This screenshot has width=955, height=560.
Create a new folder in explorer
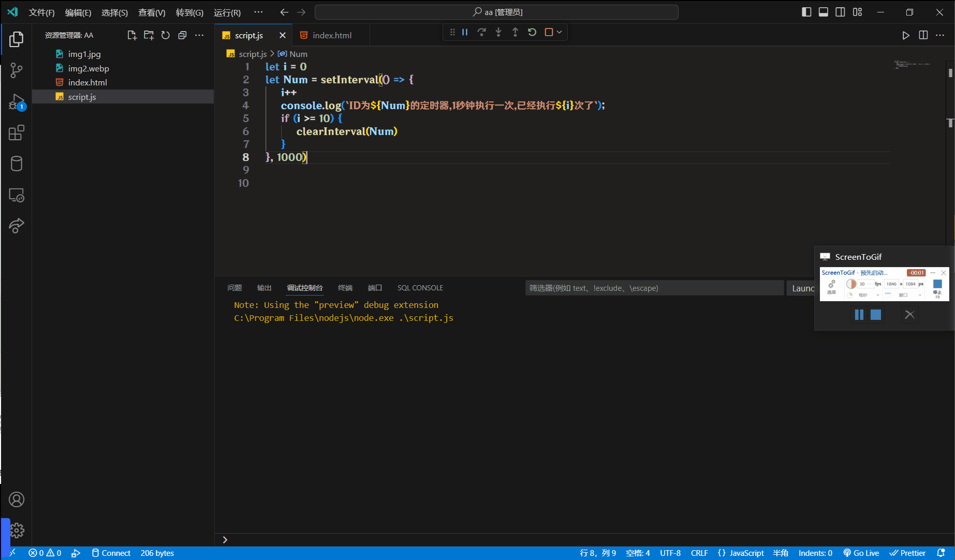[x=149, y=35]
